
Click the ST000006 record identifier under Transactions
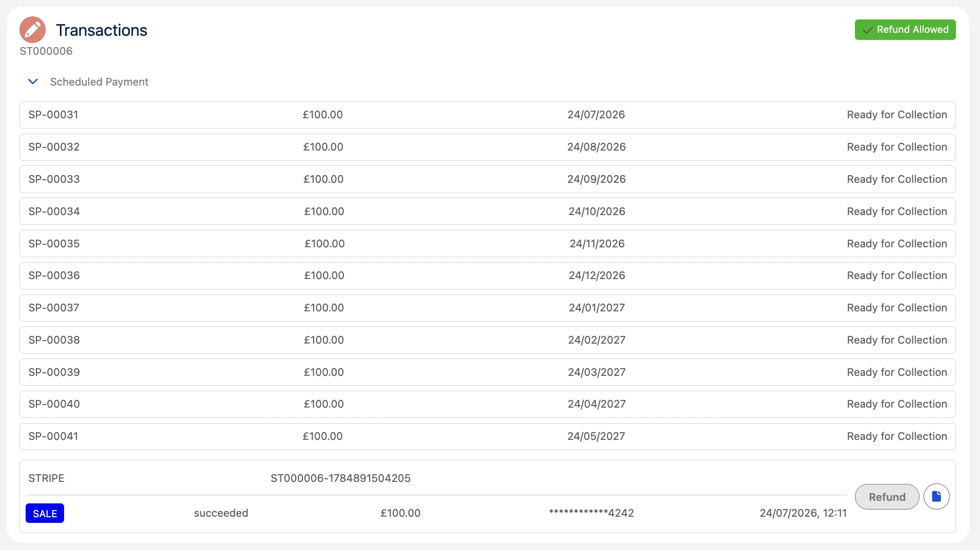(x=46, y=51)
